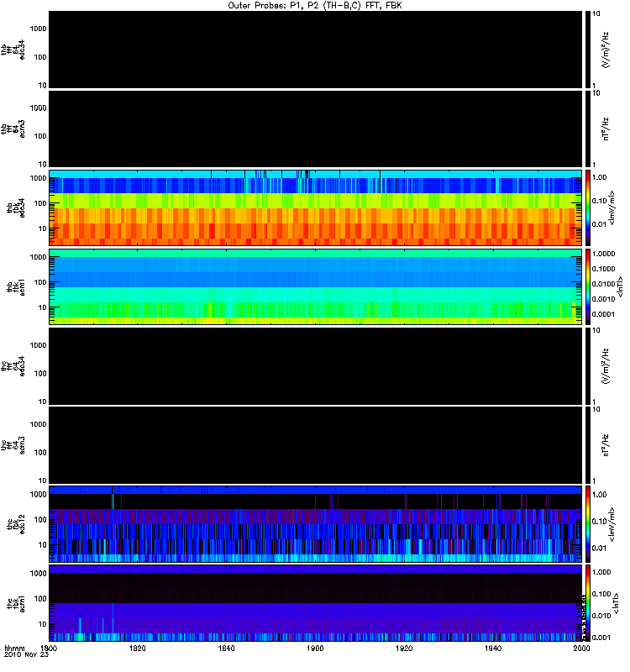Click the color bar beside thc fff scm3
630x672 pixels.
click(x=588, y=445)
